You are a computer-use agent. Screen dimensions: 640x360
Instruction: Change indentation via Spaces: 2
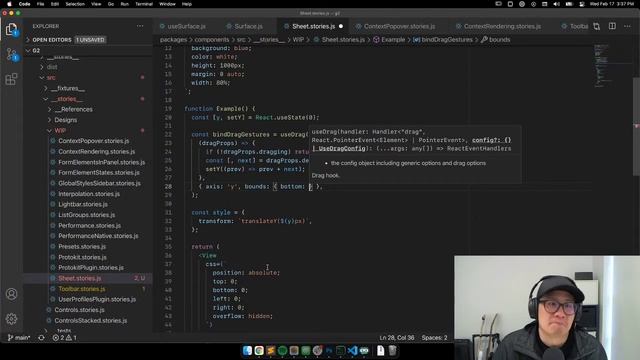coord(434,338)
